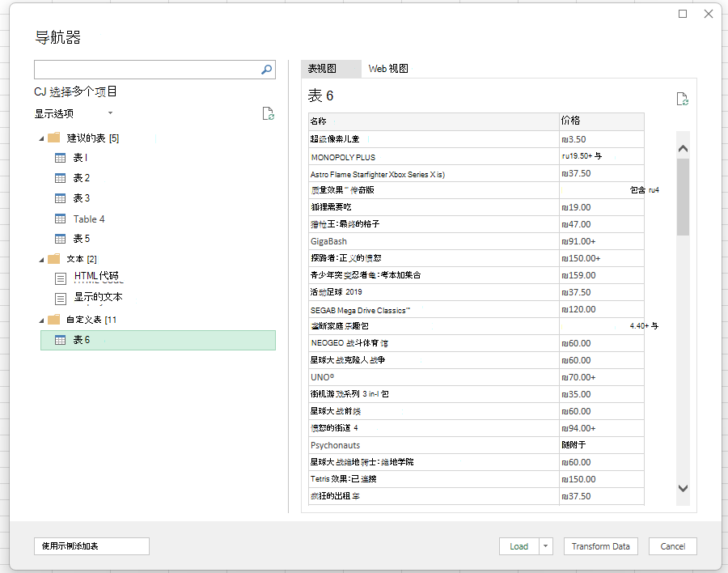Screen dimensions: 728x573
Task: Select the MONOPOLY PLUS row cell
Action: click(434, 157)
